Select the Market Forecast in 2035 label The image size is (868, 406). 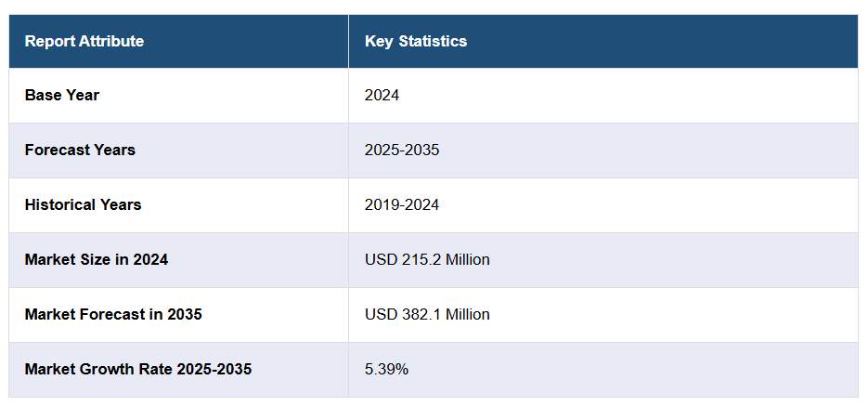pos(113,314)
